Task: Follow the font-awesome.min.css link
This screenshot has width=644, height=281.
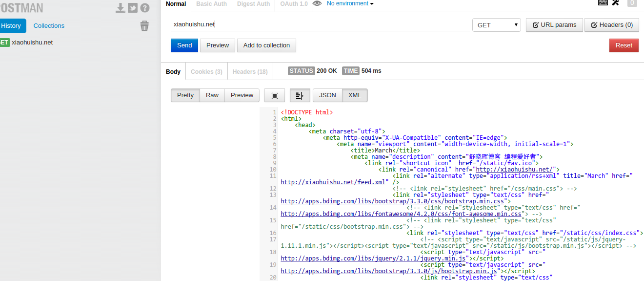Action: pyautogui.click(x=401, y=214)
